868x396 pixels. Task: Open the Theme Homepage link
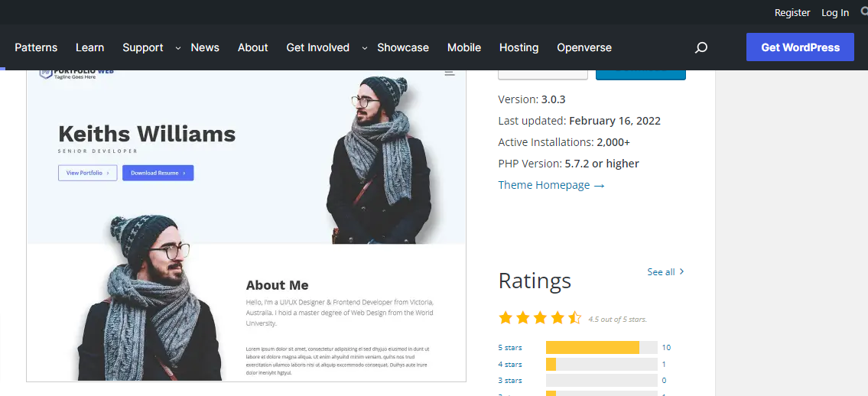coord(551,185)
